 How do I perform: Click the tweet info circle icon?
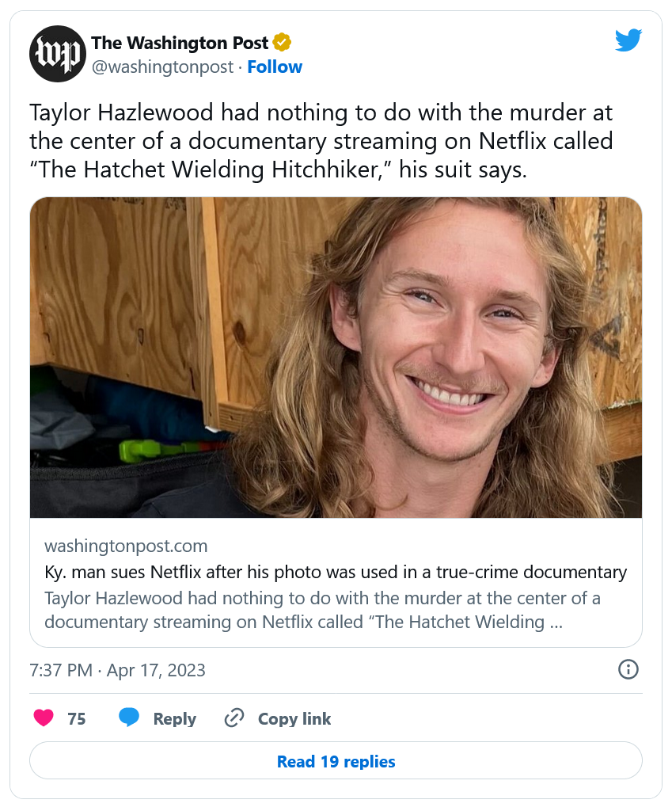point(628,669)
